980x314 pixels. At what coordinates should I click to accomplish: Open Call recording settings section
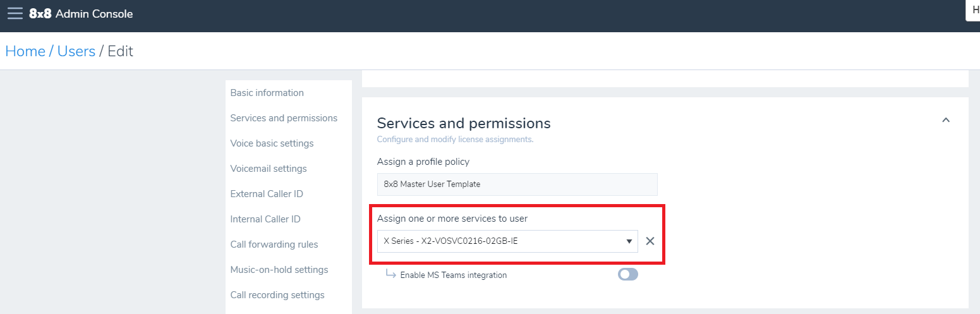click(x=277, y=295)
